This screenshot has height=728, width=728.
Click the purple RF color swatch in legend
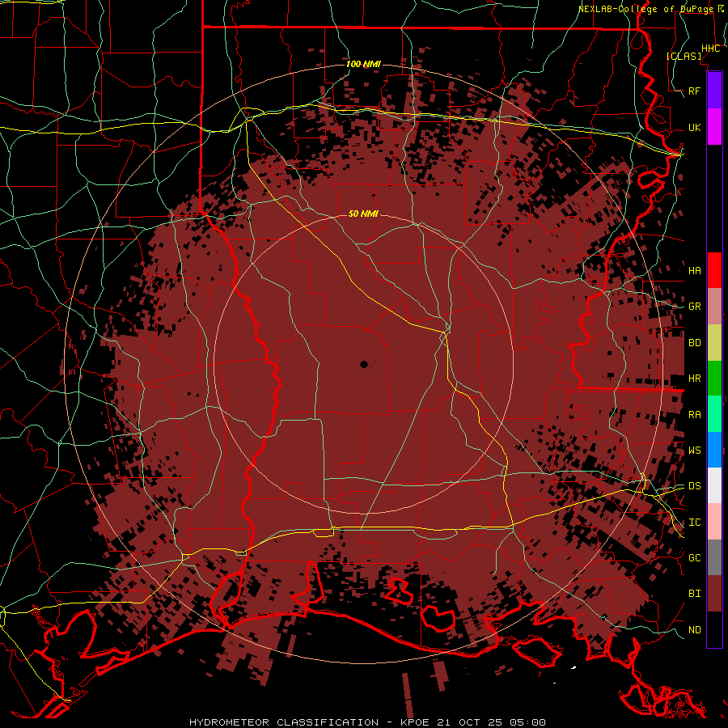pyautogui.click(x=714, y=91)
